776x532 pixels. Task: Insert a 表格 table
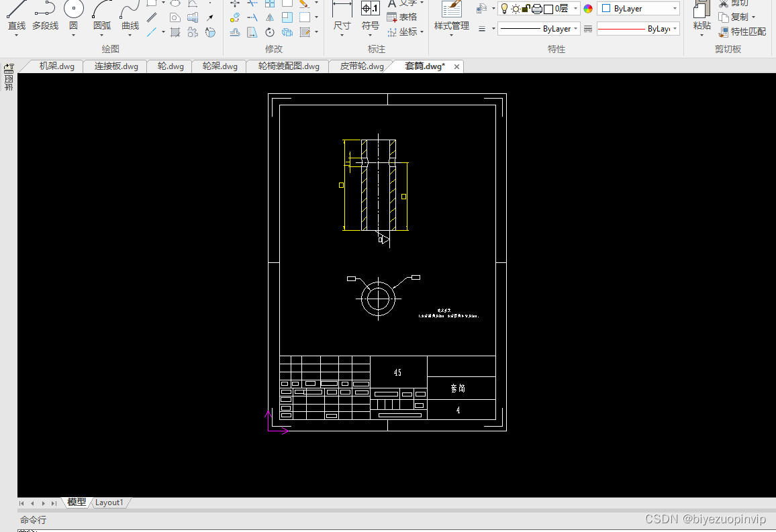coord(402,17)
